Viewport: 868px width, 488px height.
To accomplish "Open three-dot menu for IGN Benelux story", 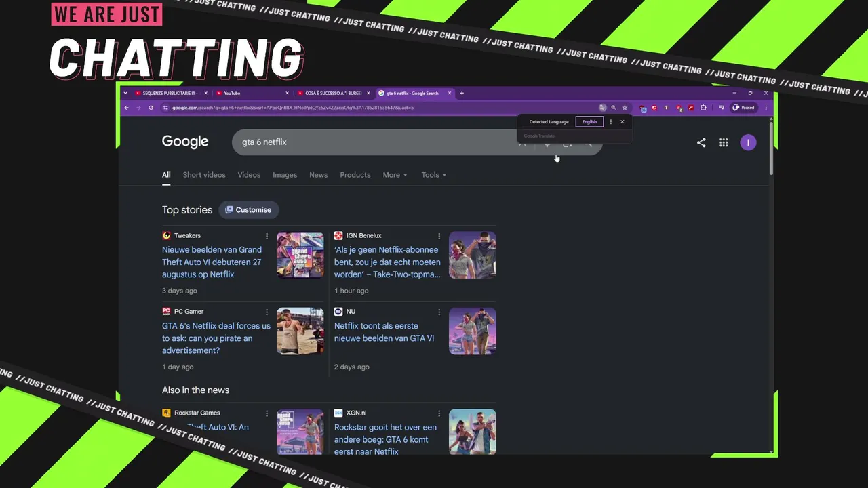I will pos(439,236).
